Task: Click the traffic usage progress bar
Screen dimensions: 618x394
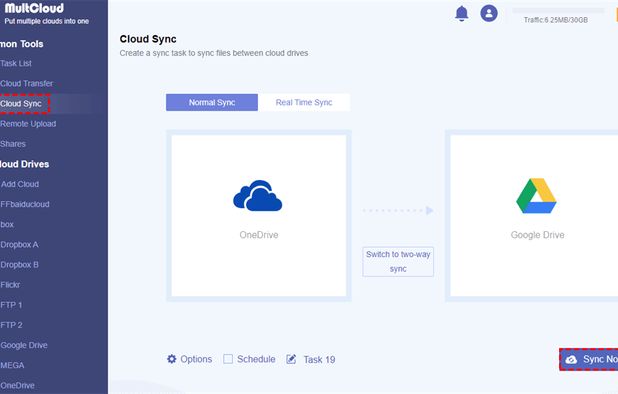Action: [x=558, y=10]
